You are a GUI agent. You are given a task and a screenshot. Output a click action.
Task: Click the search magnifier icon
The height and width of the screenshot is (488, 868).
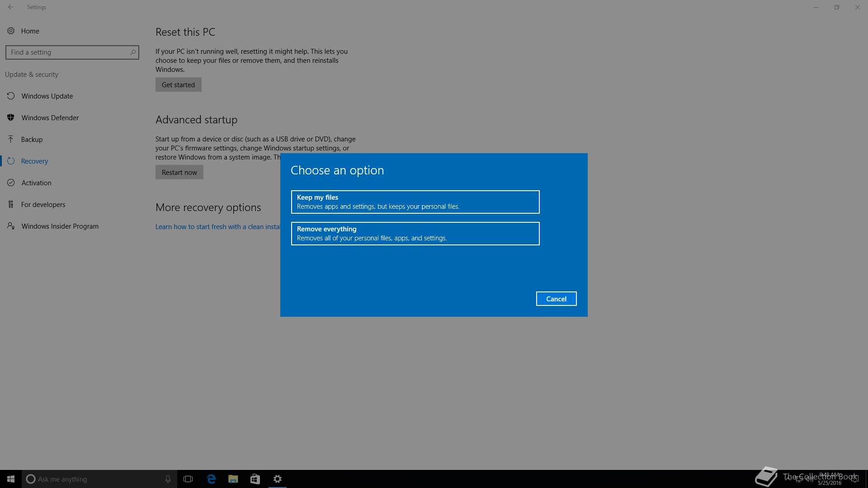133,52
